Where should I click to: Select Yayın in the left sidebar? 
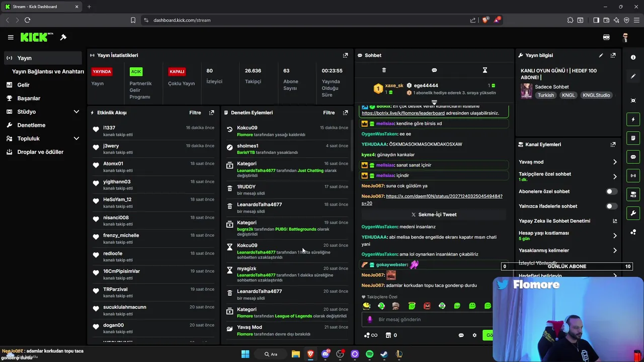pyautogui.click(x=43, y=58)
